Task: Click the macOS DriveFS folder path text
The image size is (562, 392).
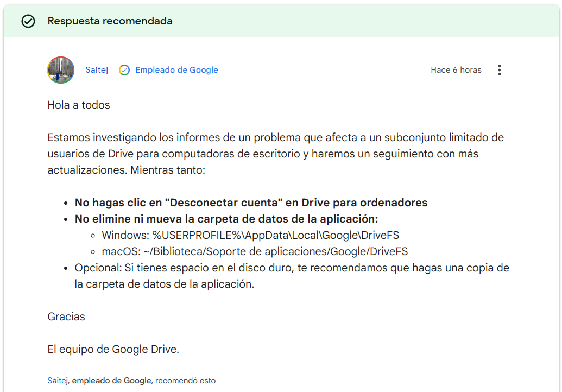Action: click(x=255, y=251)
